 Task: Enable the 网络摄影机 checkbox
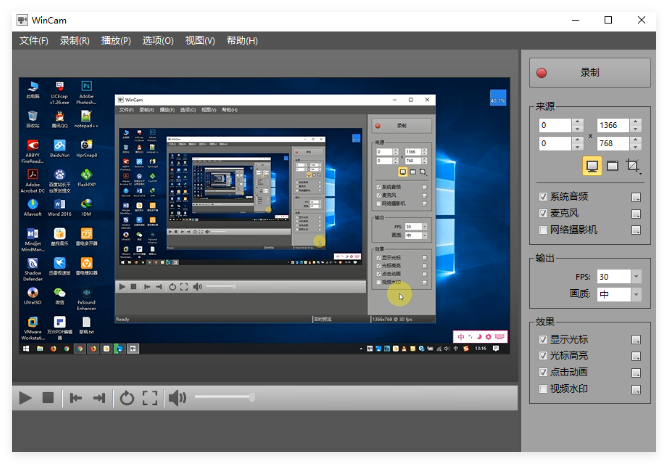(x=543, y=230)
